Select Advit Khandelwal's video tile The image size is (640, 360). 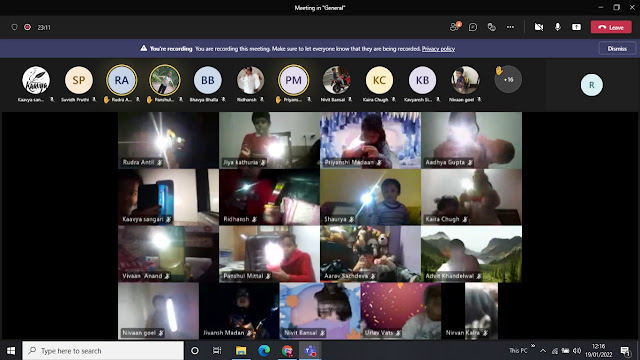click(471, 254)
